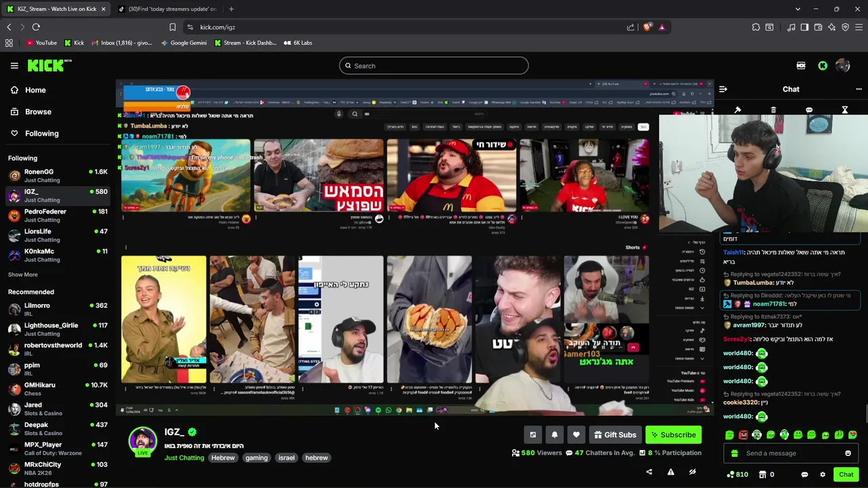Click the green K coin icon in header
This screenshot has height=488, width=868.
[823, 66]
